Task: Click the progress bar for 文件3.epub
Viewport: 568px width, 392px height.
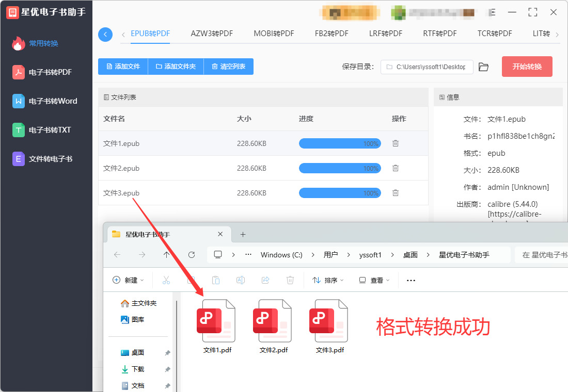Action: (x=340, y=193)
